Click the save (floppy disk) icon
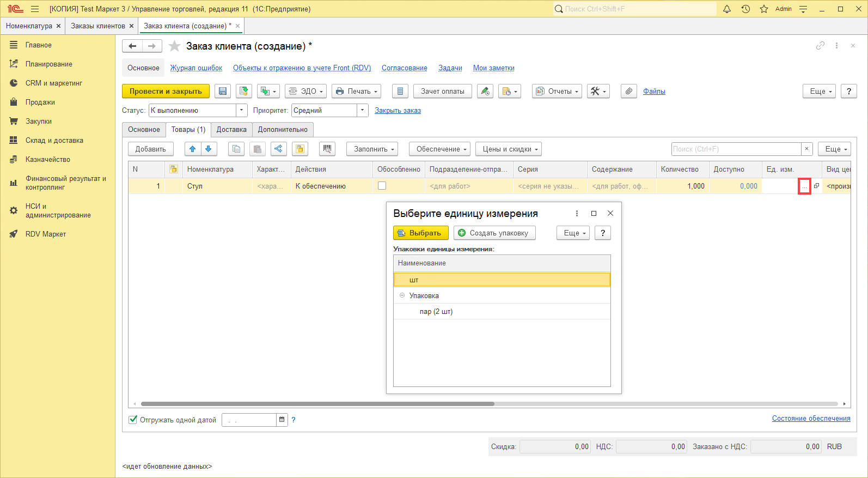The width and height of the screenshot is (868, 478). [x=223, y=92]
